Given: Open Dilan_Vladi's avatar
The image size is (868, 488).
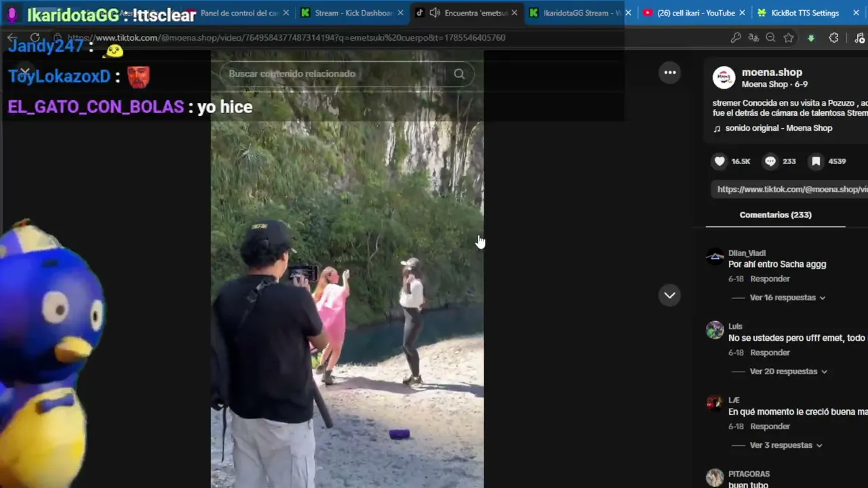Looking at the screenshot, I should tap(715, 257).
